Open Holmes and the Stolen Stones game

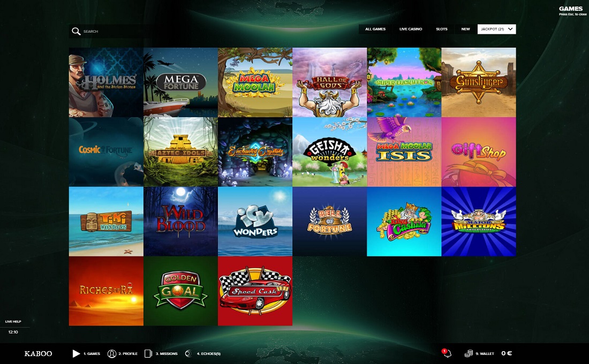(x=107, y=82)
